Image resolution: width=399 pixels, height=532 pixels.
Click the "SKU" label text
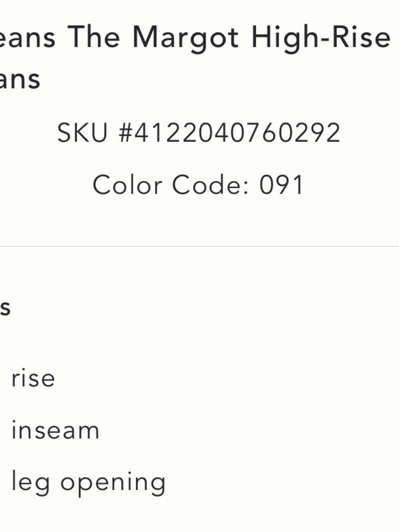(x=83, y=133)
